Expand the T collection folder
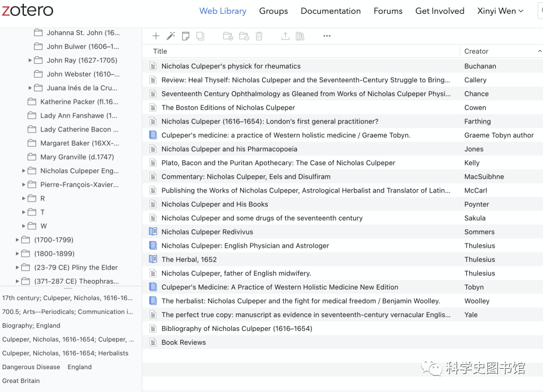 pos(23,212)
